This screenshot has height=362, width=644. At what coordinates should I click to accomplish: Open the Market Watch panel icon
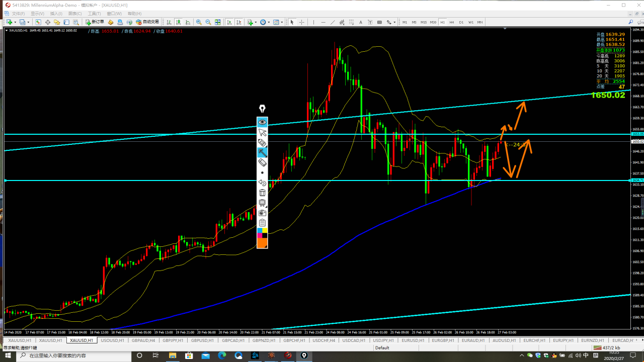coord(38,22)
